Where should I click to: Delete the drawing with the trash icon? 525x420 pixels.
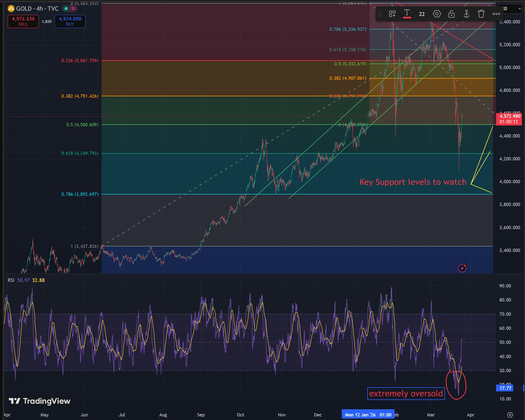point(481,14)
